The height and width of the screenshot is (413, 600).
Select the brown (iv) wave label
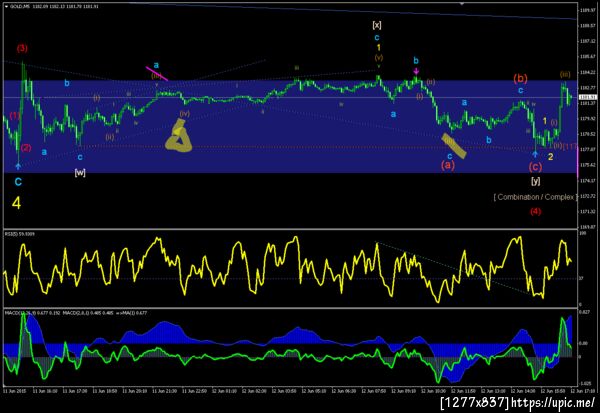click(185, 113)
